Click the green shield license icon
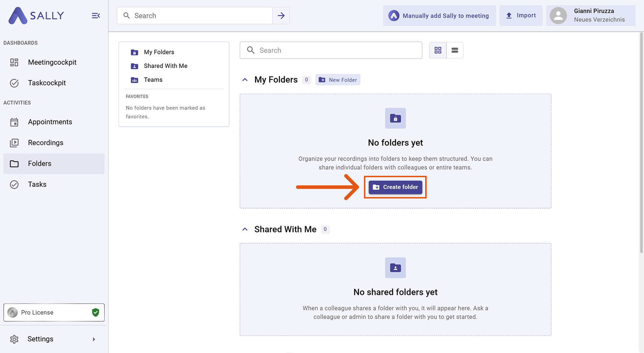The image size is (644, 353). coord(96,312)
